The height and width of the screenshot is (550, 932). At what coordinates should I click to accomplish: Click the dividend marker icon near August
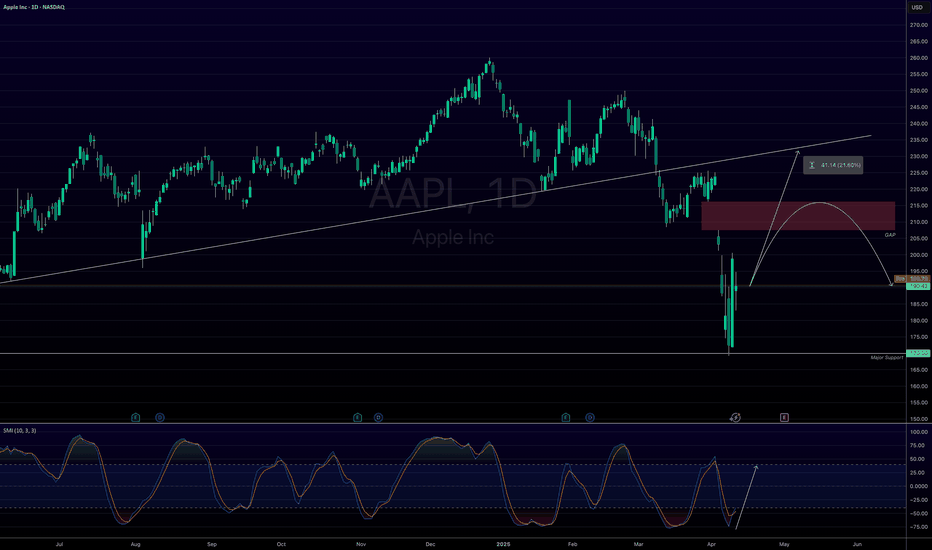[160, 417]
